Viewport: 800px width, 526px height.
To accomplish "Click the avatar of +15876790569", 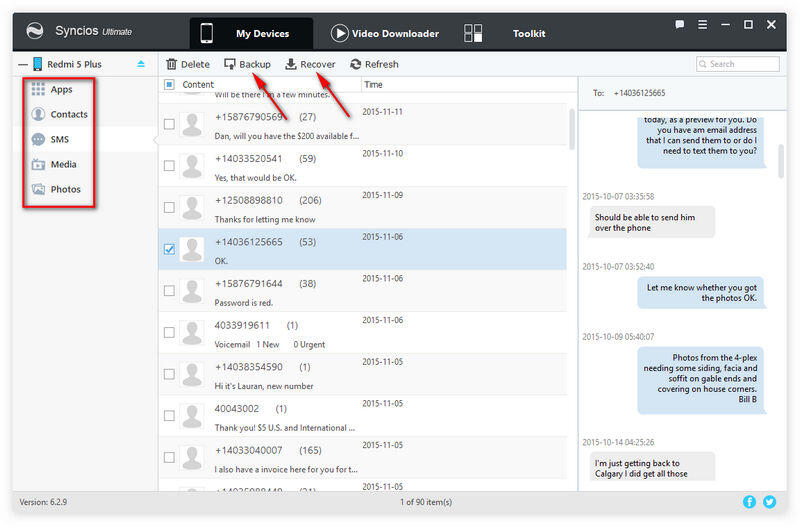I will (192, 124).
